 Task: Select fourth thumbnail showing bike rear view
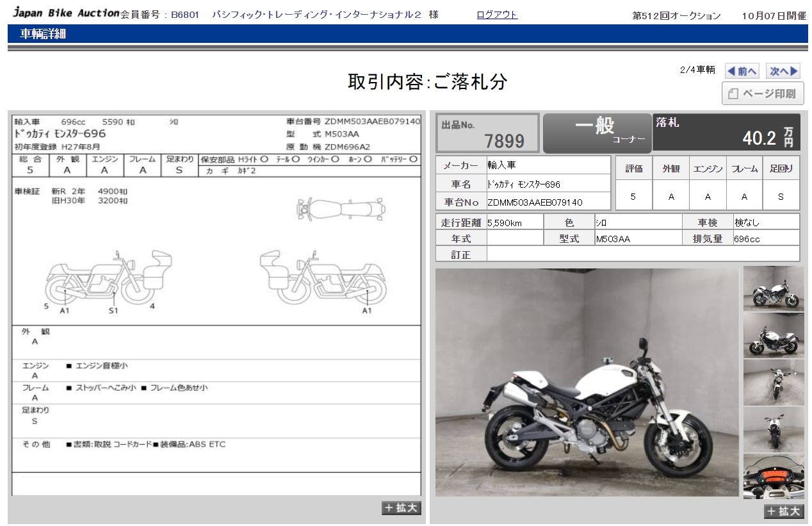(774, 430)
